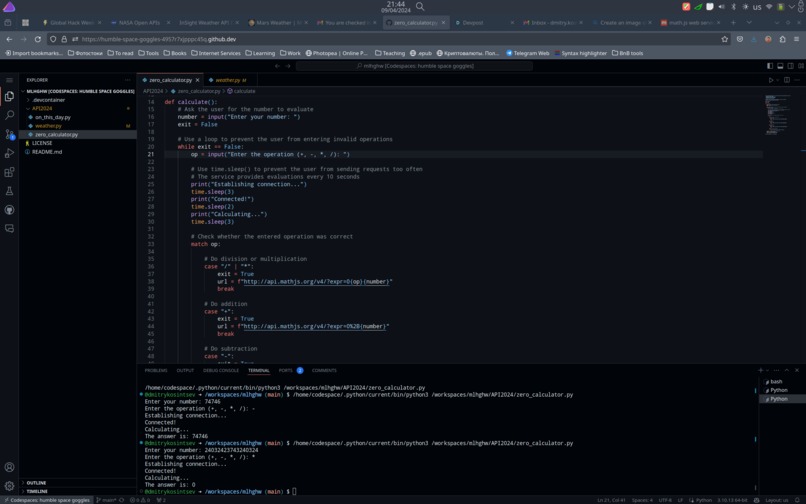Open the browser application menu

(x=796, y=39)
